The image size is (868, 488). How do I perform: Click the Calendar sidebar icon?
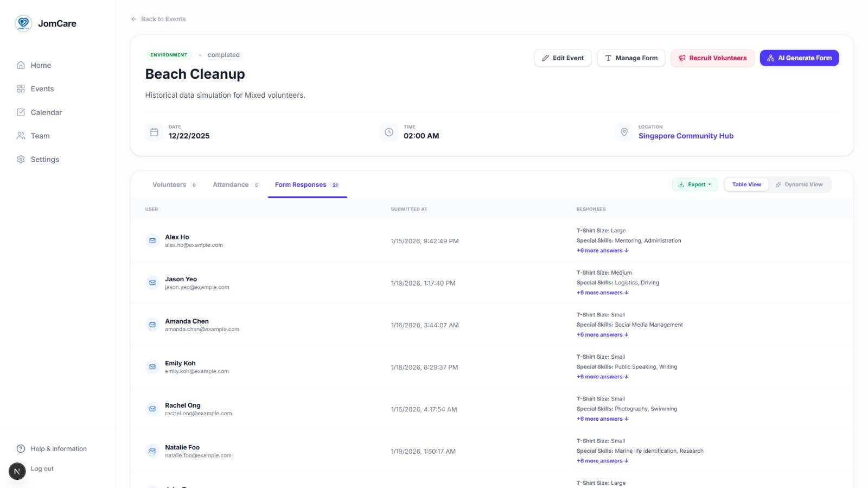coord(21,112)
